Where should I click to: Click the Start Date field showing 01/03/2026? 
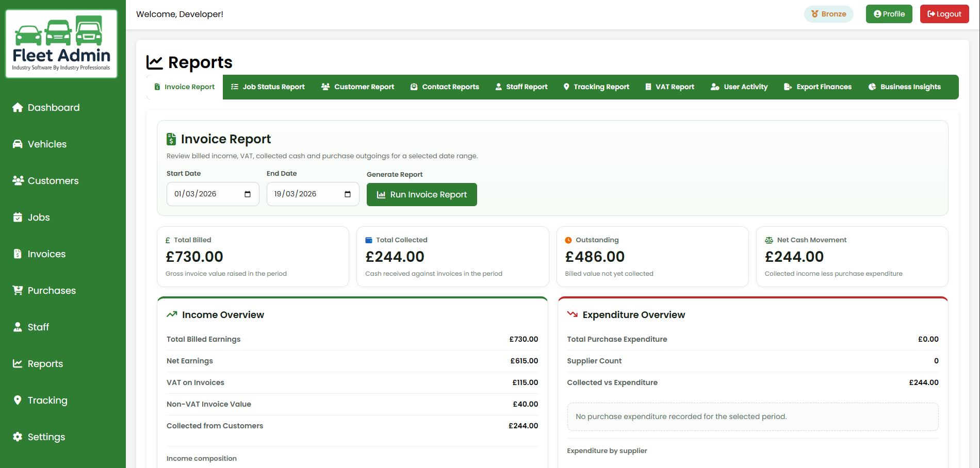coord(213,194)
